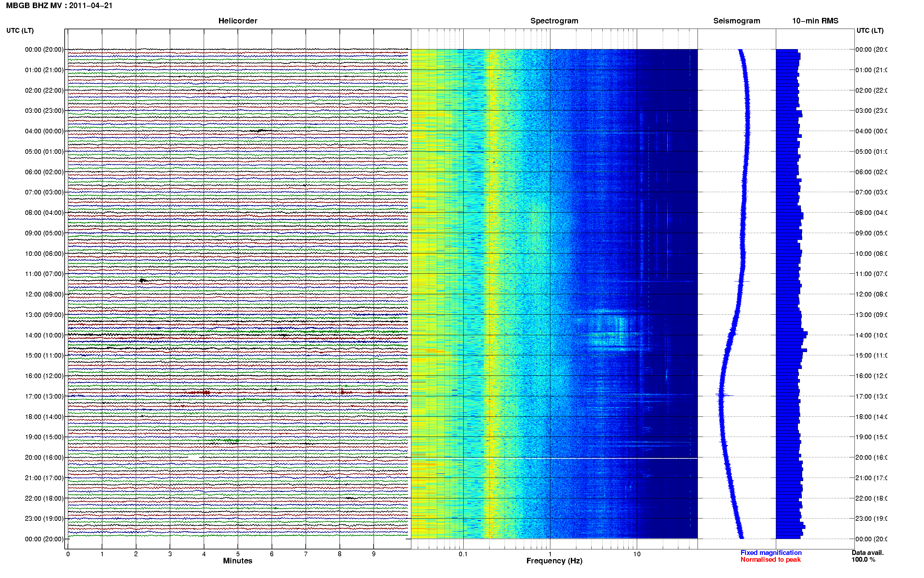
Task: Click the 'Data avail.' label
Action: pyautogui.click(x=867, y=553)
